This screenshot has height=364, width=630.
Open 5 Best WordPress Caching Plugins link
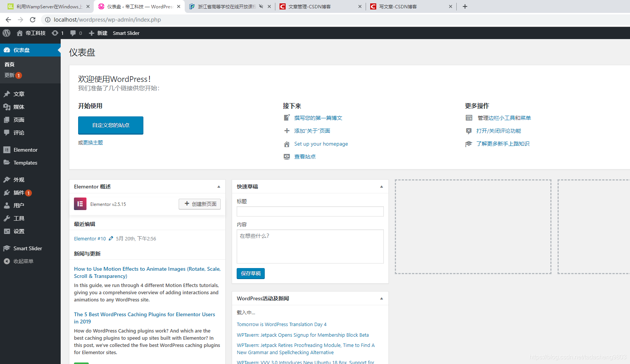[145, 318]
